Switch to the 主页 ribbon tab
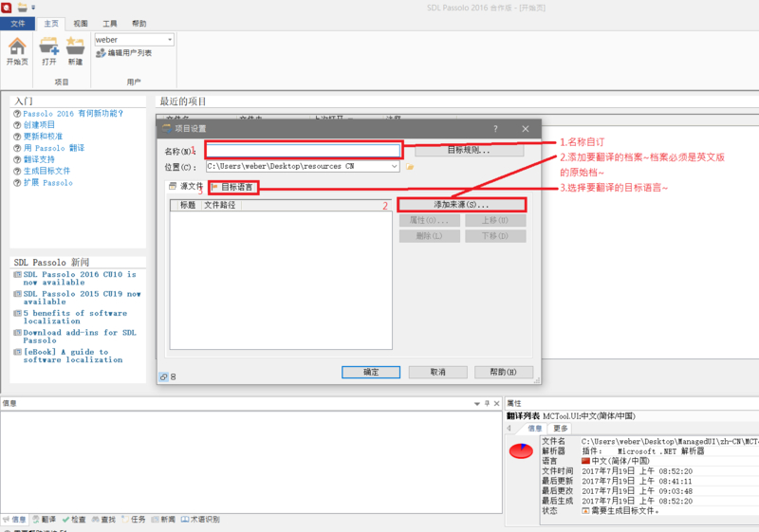 click(51, 23)
